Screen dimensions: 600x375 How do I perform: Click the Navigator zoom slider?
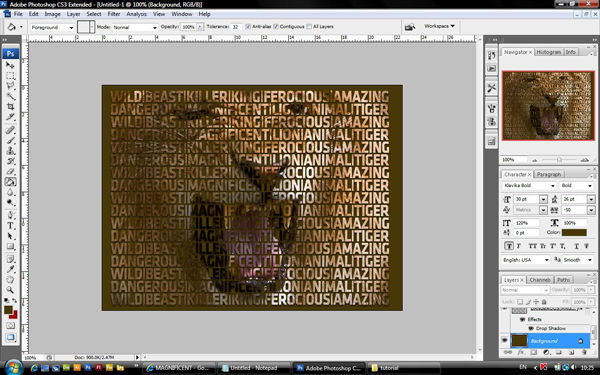tap(559, 160)
